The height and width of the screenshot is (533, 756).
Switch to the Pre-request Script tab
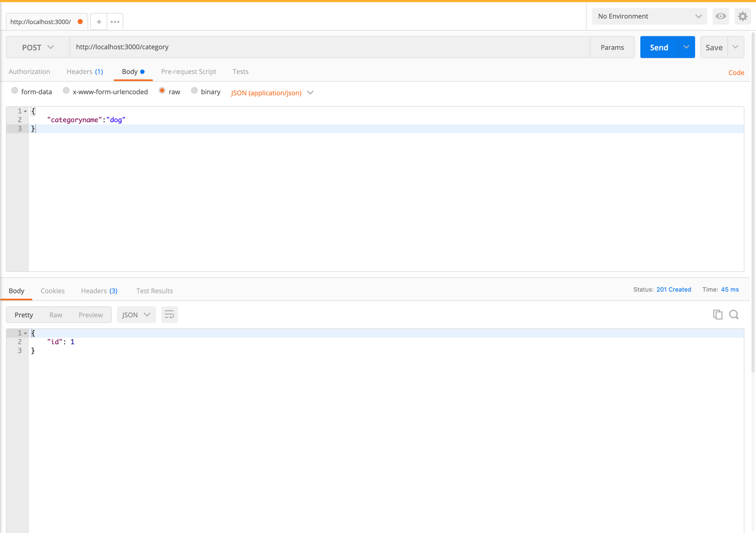[189, 71]
